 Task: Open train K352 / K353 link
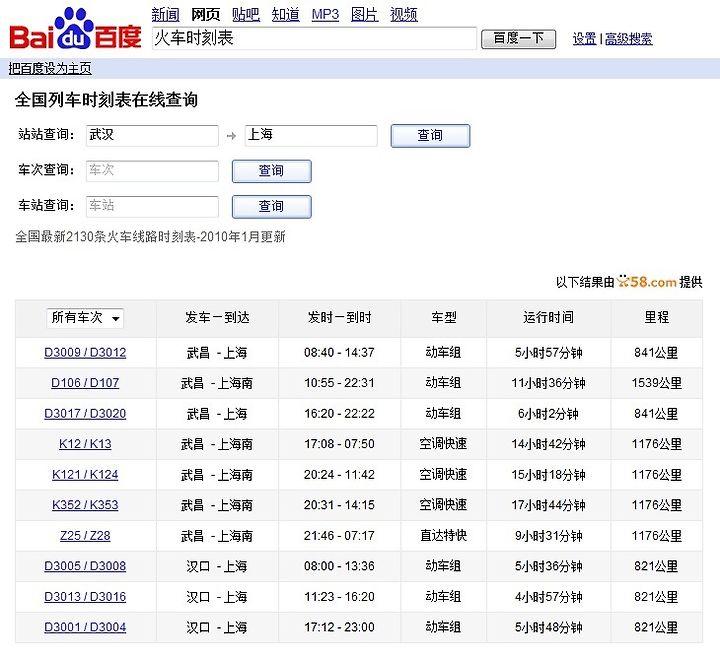85,505
